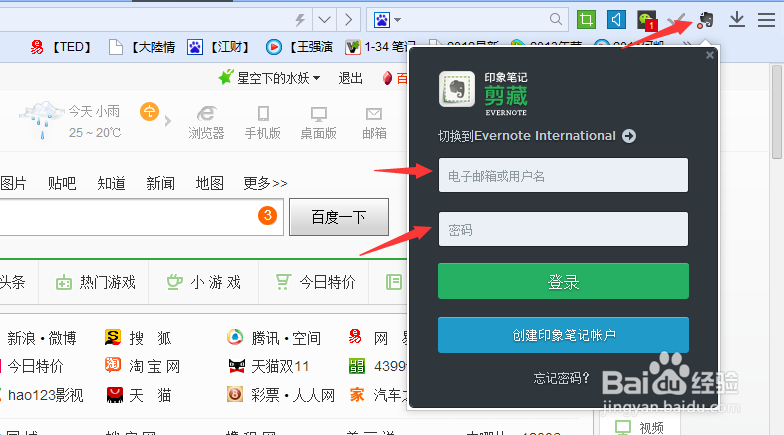This screenshot has width=784, height=435.
Task: Open the 【王强演 bookmark
Action: pyautogui.click(x=299, y=47)
